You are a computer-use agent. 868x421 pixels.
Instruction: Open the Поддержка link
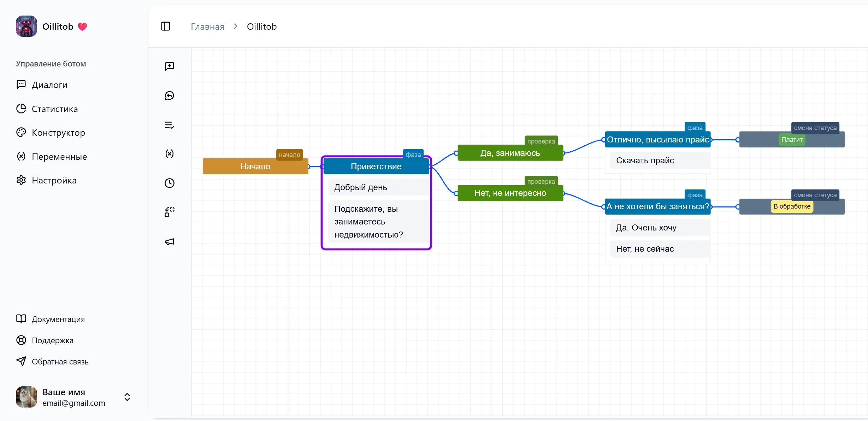52,340
